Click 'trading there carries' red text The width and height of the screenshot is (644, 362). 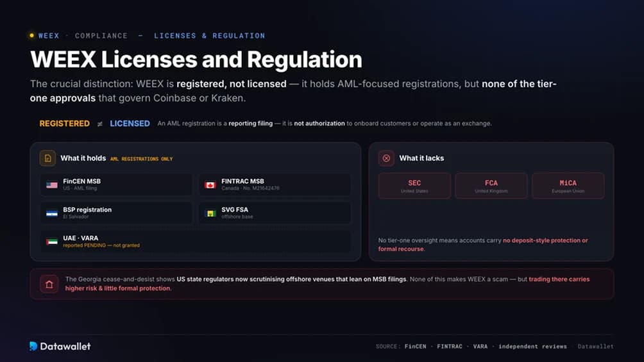click(x=559, y=279)
